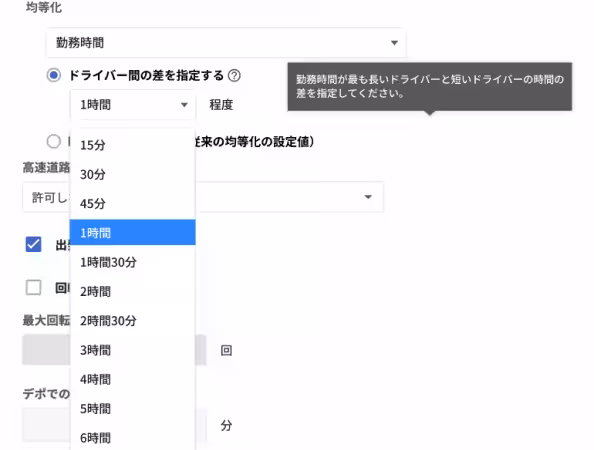This screenshot has width=594, height=450.
Task: Select the 従来の均等化の設定値 radio button
Action: 53,142
